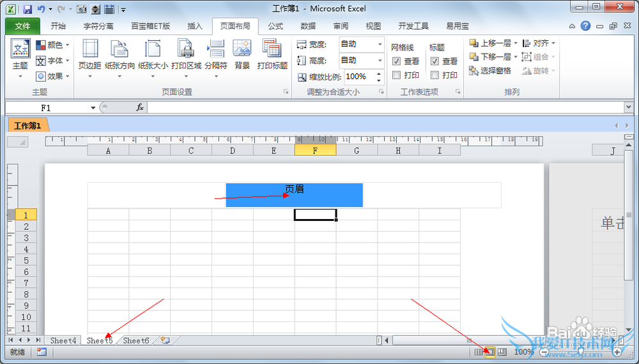This screenshot has width=639, height=364.
Task: Open the Align (对齐) menu
Action: point(539,43)
